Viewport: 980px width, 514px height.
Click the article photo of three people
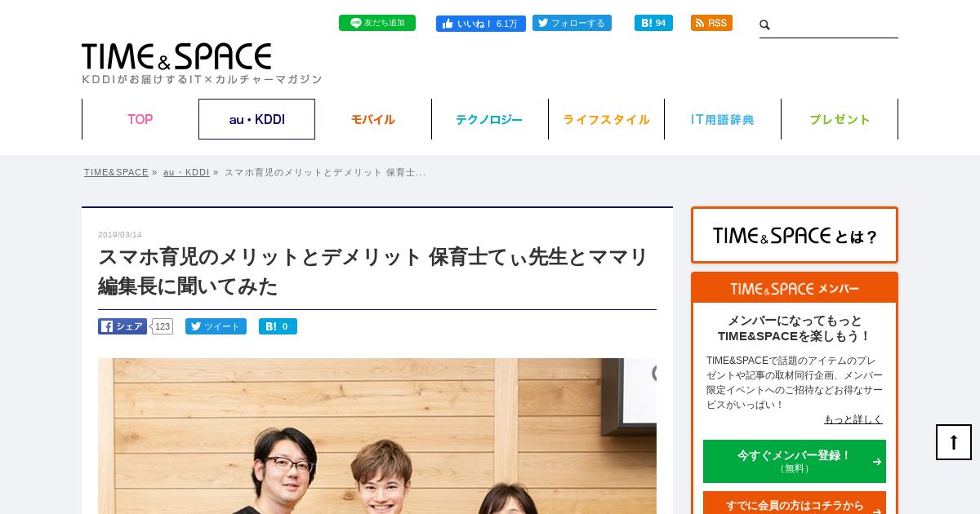377,436
